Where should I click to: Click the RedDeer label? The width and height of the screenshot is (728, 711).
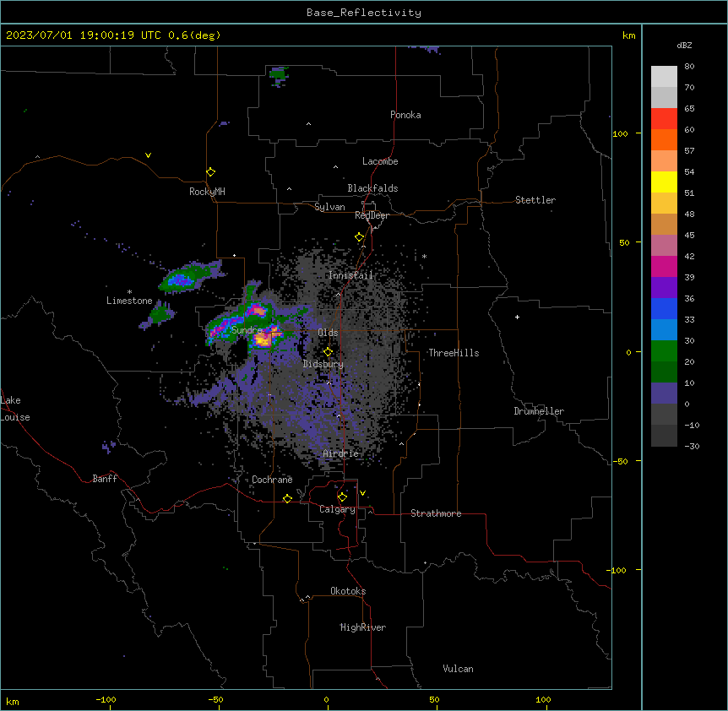[372, 215]
